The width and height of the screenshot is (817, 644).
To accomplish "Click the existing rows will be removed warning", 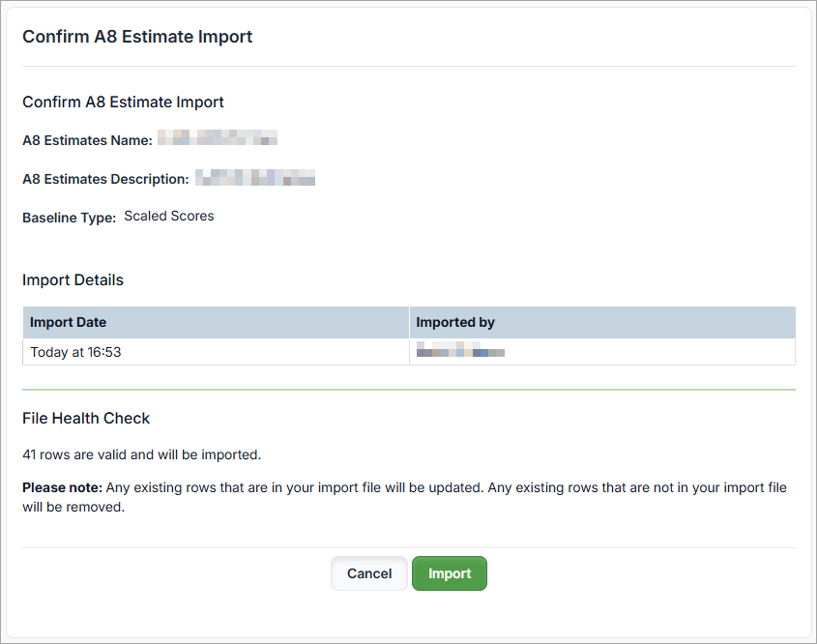I will [406, 497].
